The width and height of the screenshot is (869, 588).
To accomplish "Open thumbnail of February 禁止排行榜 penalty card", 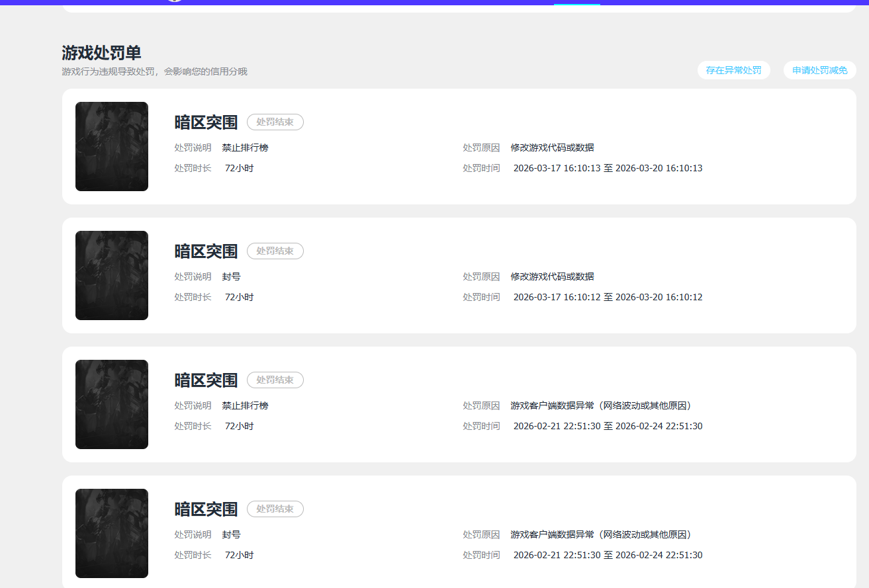I will click(112, 404).
